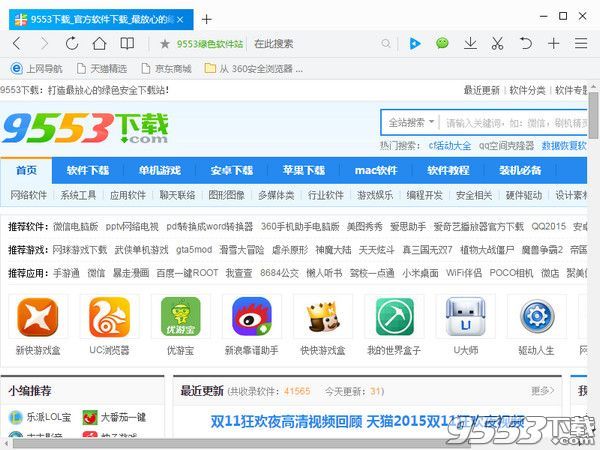Select the scissors screenshot tool

click(497, 44)
